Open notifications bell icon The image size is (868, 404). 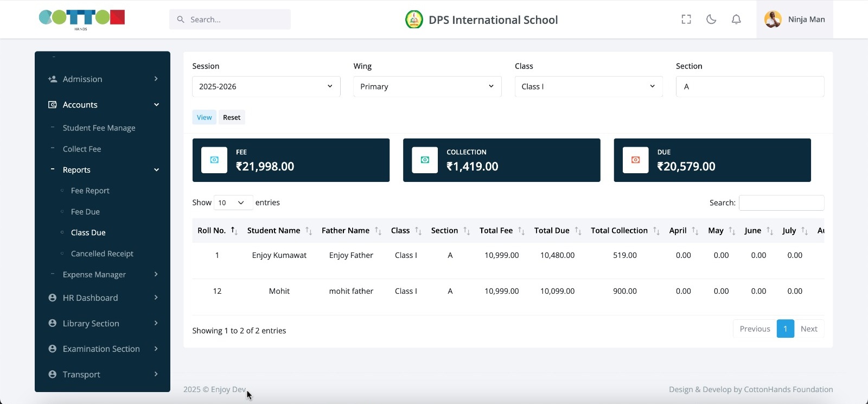click(x=736, y=20)
